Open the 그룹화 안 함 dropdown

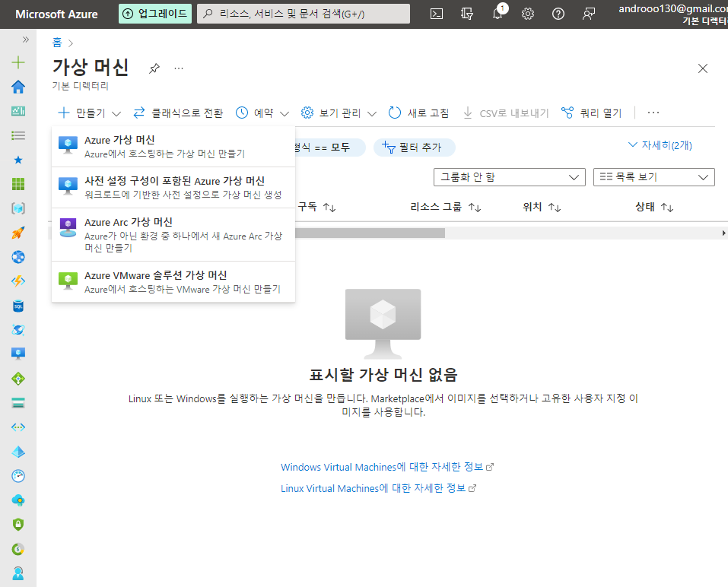(510, 177)
